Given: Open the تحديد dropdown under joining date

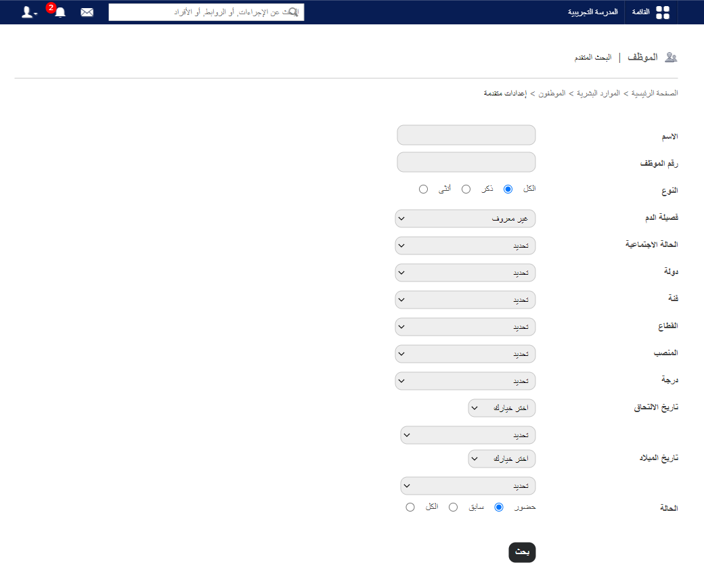Looking at the screenshot, I should pos(468,435).
